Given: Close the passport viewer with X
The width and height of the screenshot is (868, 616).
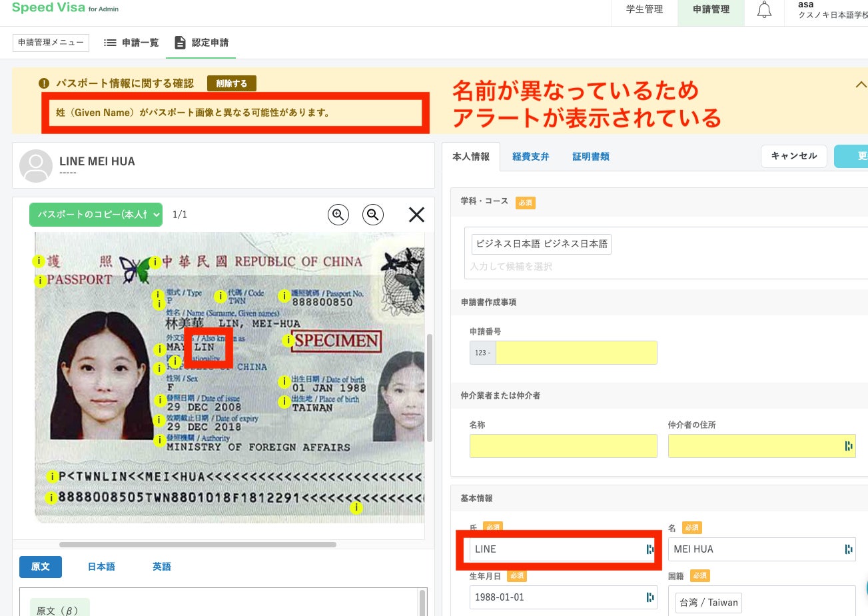Looking at the screenshot, I should (x=416, y=214).
